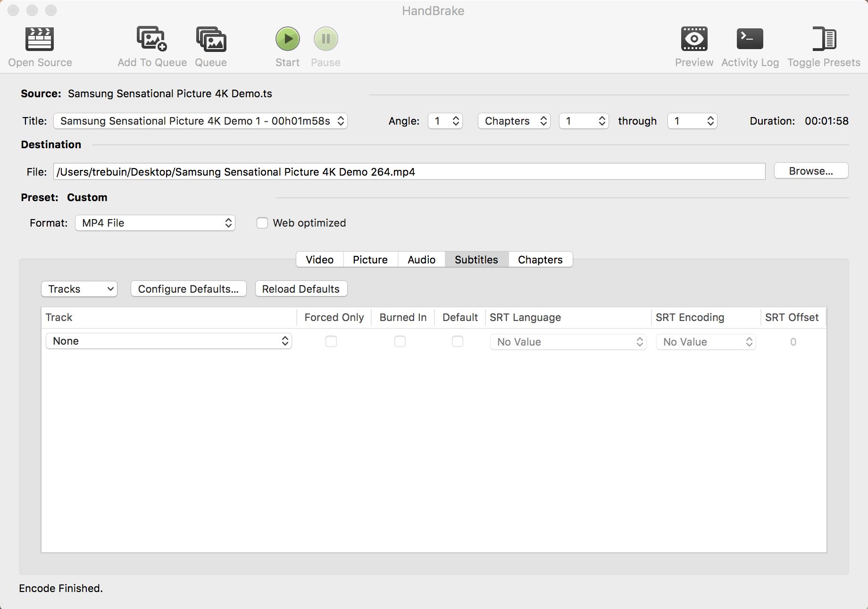Image resolution: width=868 pixels, height=609 pixels.
Task: Start the encode with the green play button
Action: (x=288, y=39)
